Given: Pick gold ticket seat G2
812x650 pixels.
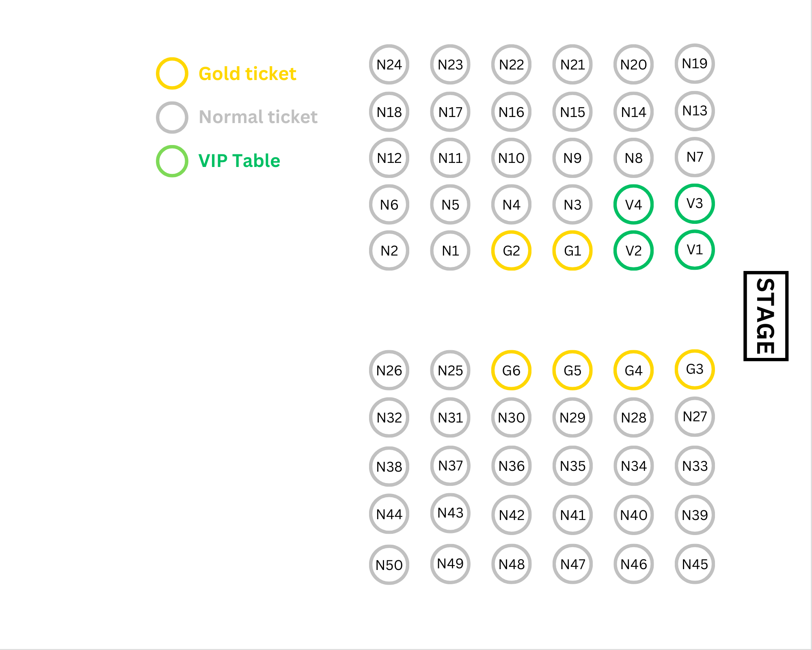Looking at the screenshot, I should [512, 251].
